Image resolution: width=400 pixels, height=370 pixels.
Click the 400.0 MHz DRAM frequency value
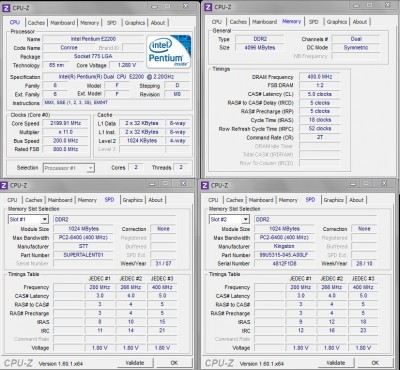pyautogui.click(x=320, y=77)
